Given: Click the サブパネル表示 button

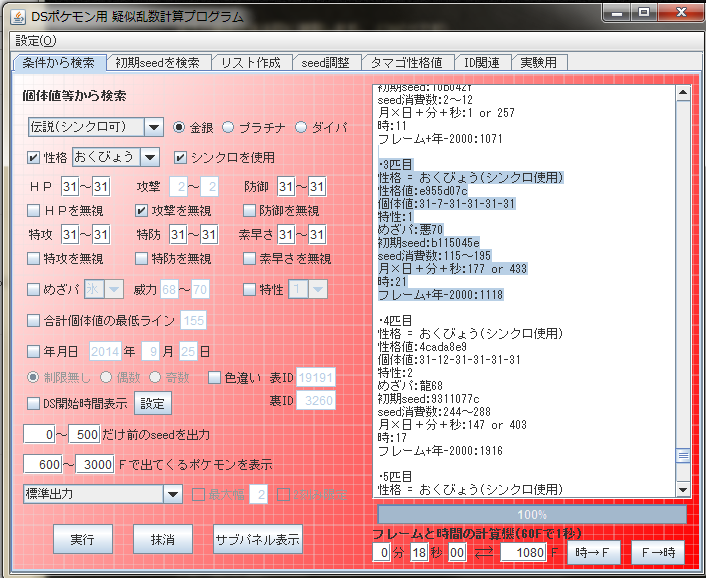Looking at the screenshot, I should [x=258, y=539].
